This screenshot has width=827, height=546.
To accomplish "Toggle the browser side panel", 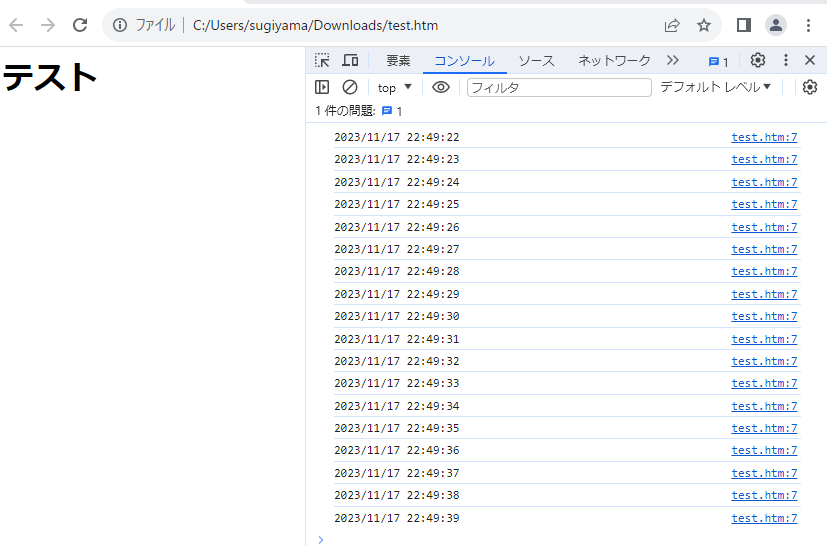I will point(744,25).
